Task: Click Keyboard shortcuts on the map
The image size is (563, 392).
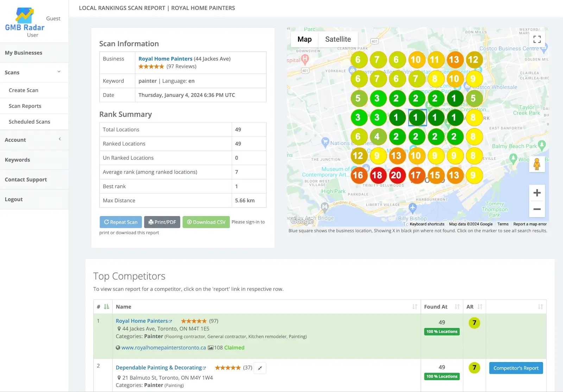Action: click(427, 224)
